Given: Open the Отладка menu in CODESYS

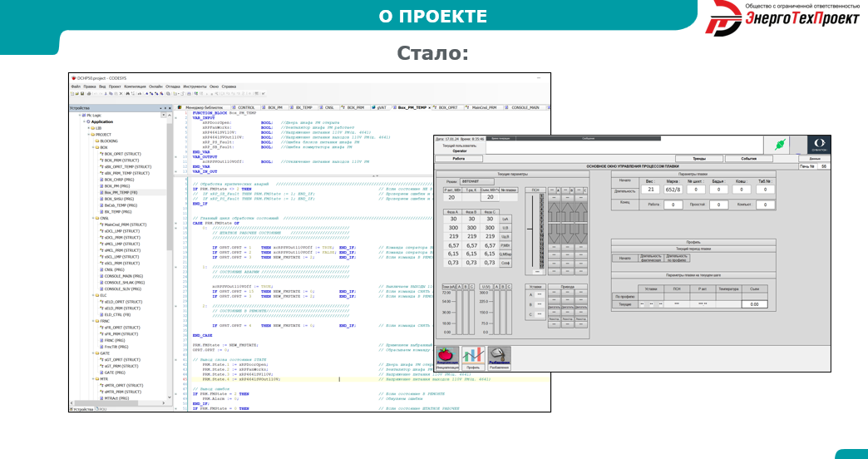Looking at the screenshot, I should tap(173, 86).
